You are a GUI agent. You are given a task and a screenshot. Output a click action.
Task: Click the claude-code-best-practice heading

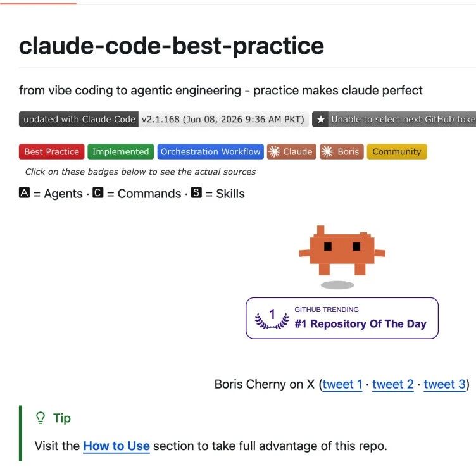172,46
